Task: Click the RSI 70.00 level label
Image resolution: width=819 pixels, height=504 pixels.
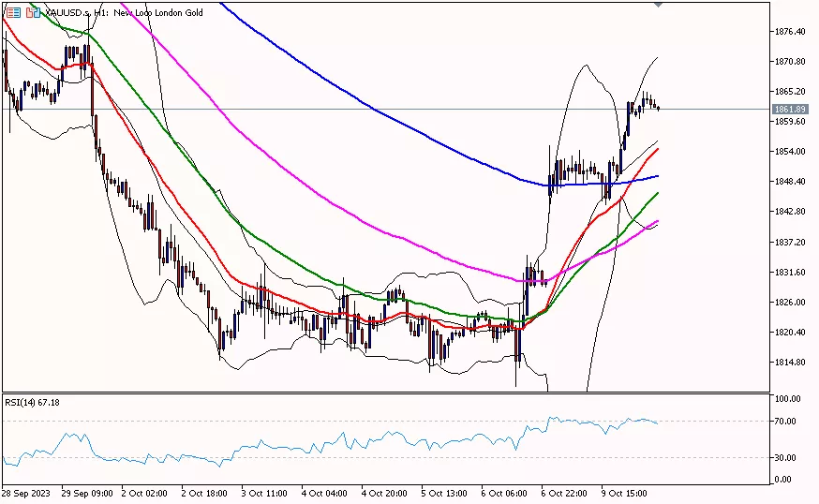Action: click(x=785, y=421)
